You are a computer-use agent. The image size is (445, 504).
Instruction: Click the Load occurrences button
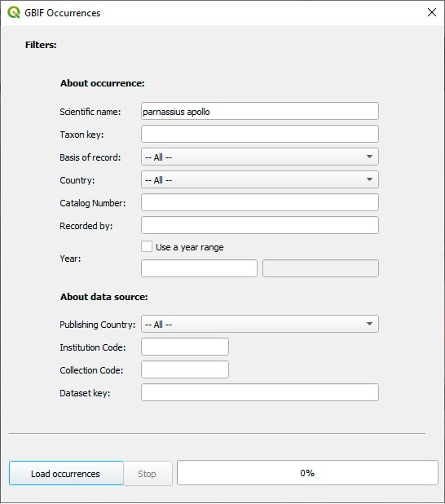66,474
